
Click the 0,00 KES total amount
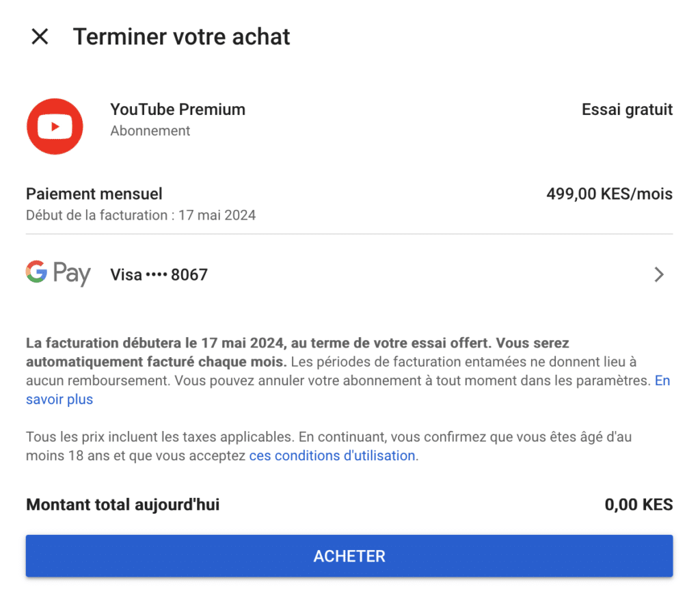tap(638, 504)
